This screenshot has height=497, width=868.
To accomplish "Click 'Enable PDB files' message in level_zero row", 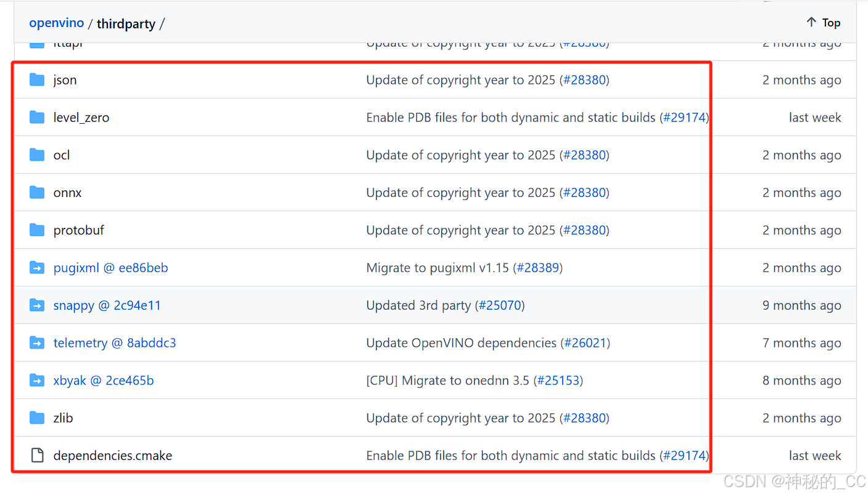I will 511,118.
